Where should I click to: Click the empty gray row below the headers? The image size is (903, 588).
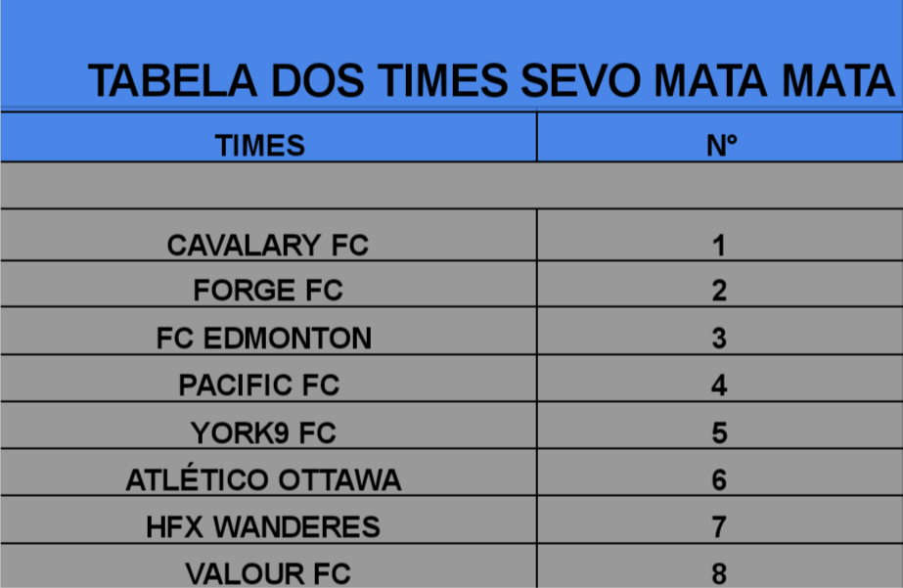pyautogui.click(x=450, y=185)
